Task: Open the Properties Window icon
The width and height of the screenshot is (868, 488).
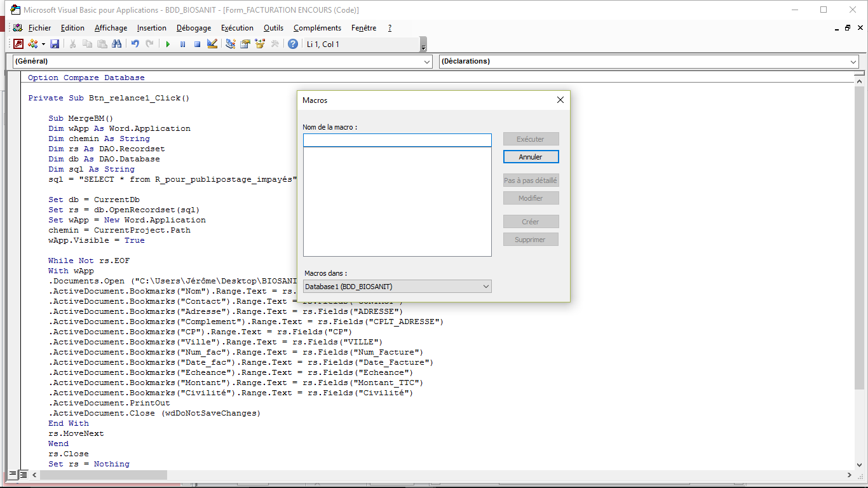Action: pyautogui.click(x=245, y=44)
